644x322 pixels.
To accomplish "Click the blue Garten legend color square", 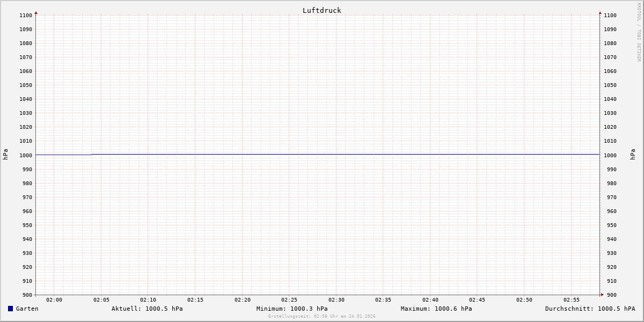I will pos(10,309).
